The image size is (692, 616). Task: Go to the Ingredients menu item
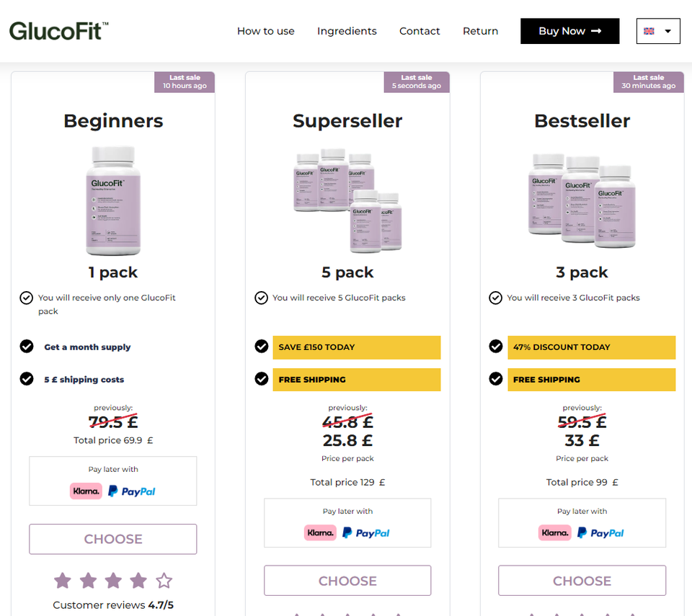click(x=347, y=31)
